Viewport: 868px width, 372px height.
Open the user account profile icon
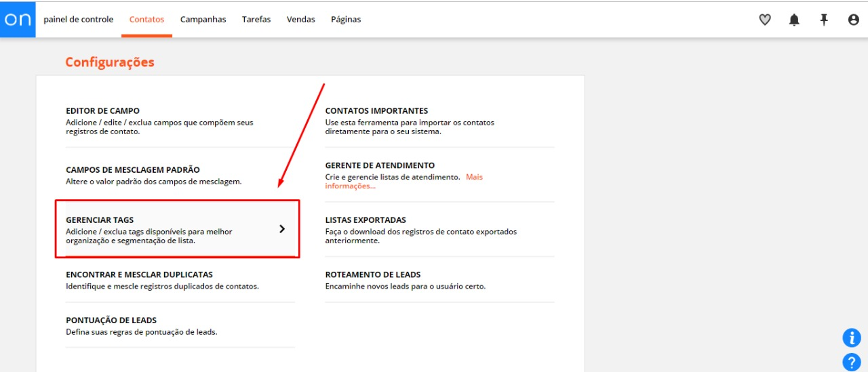click(854, 20)
